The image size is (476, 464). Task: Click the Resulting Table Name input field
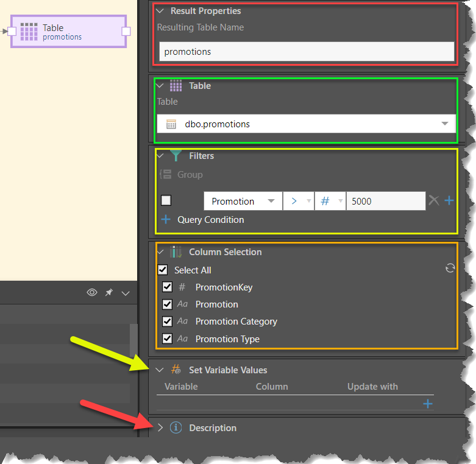[x=306, y=52]
